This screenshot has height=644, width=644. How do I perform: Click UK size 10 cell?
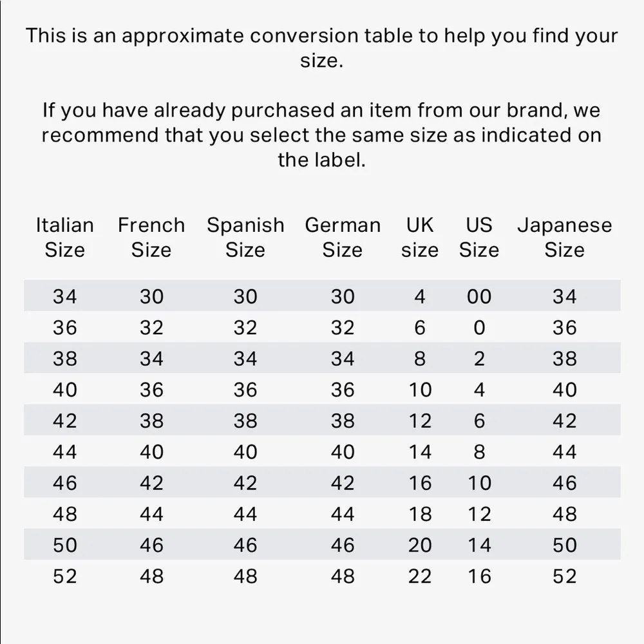[420, 390]
